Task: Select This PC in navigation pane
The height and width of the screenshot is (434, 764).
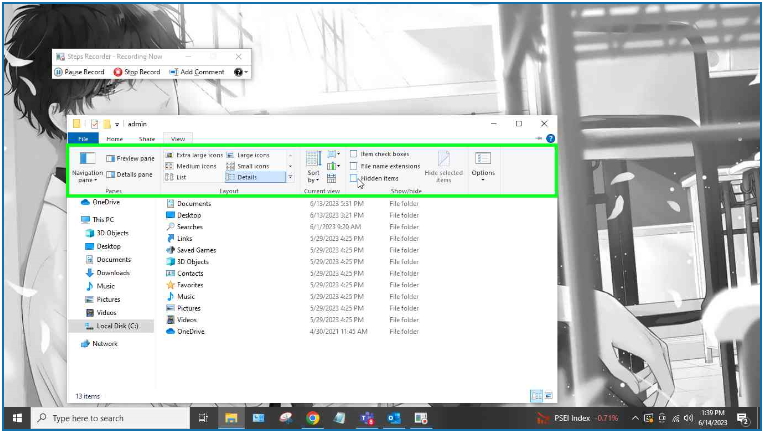Action: [x=97, y=220]
